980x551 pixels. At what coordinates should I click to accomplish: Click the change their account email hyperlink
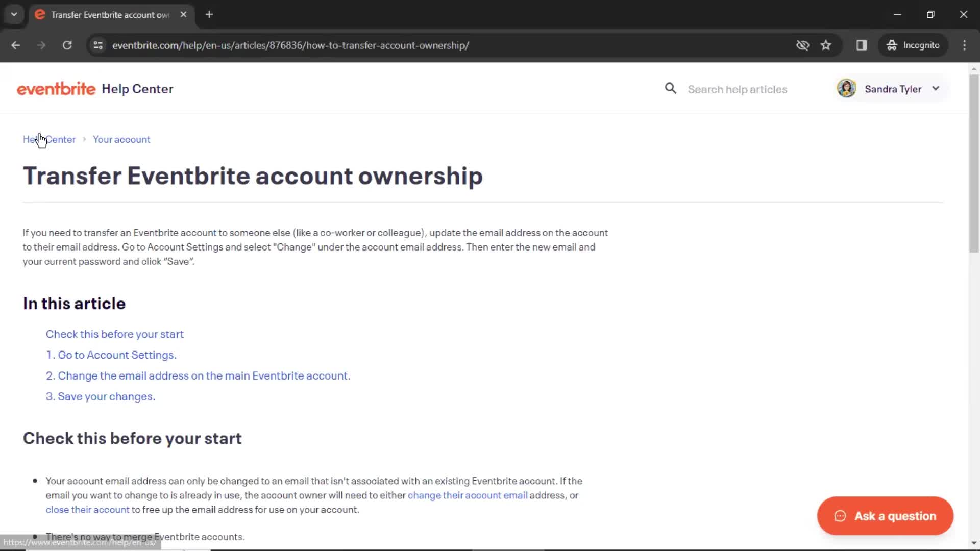tap(467, 494)
